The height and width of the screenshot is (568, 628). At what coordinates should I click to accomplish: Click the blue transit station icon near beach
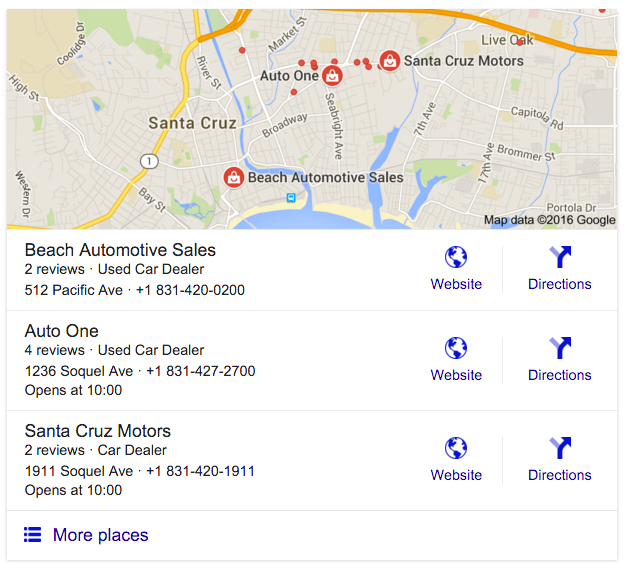291,197
